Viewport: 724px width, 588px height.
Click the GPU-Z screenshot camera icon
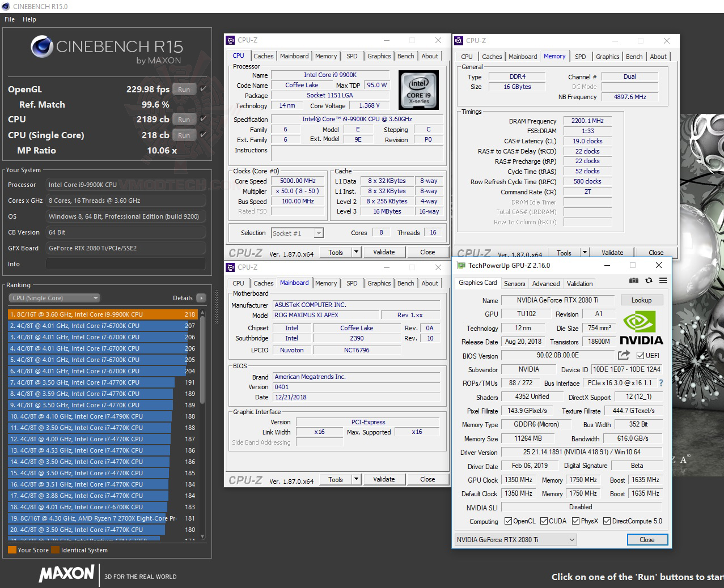[x=634, y=280]
